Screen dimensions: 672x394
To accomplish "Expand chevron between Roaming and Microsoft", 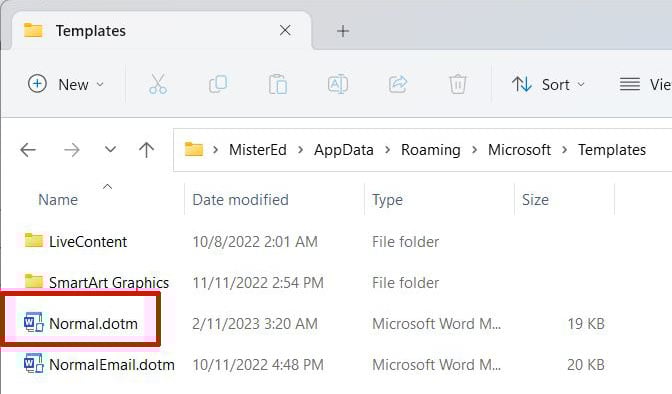I will coord(474,150).
